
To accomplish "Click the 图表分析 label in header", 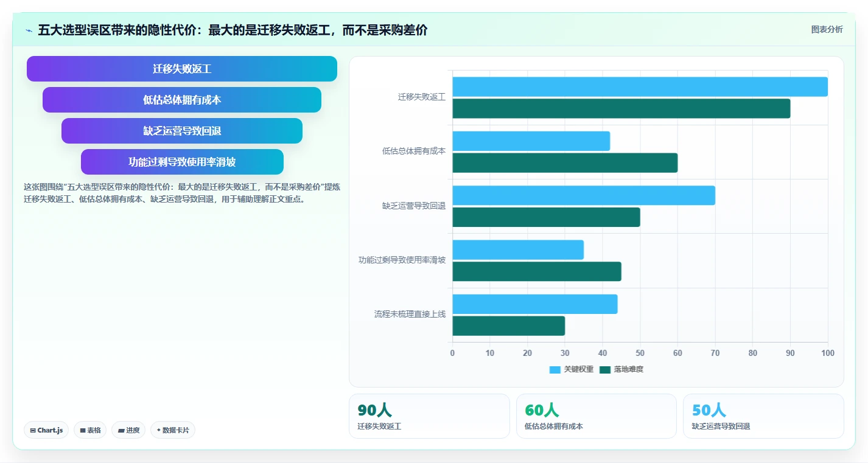I will click(827, 29).
